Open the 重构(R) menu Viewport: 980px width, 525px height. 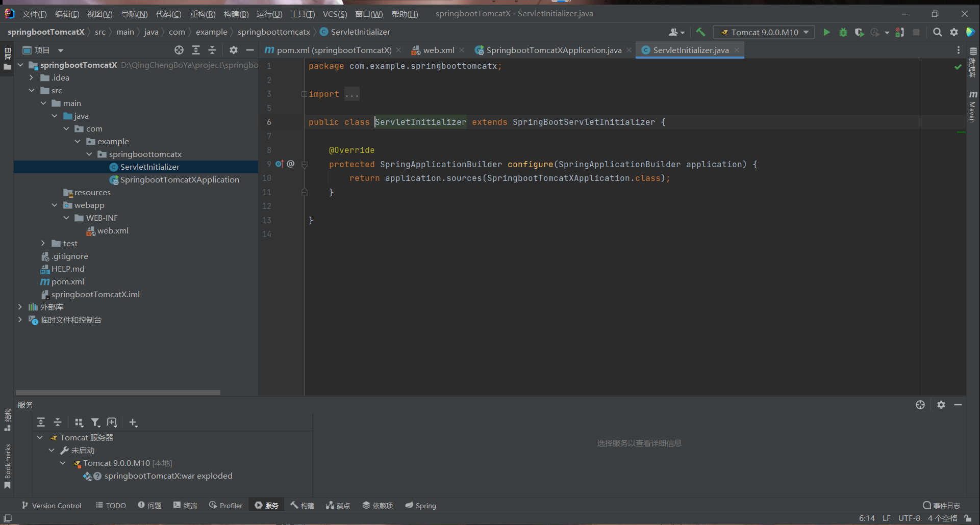(x=203, y=14)
